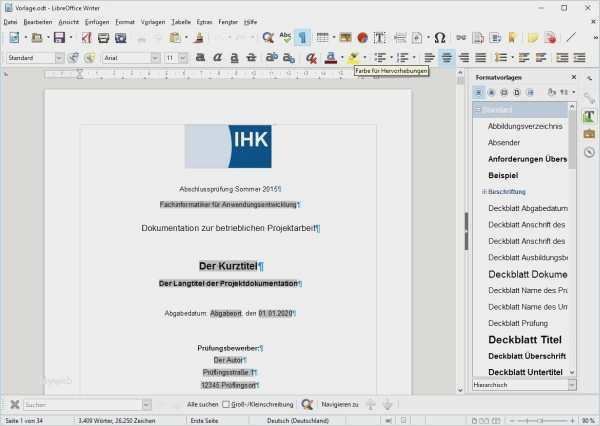Toggle numbered list button
The image size is (600, 426).
(x=403, y=58)
